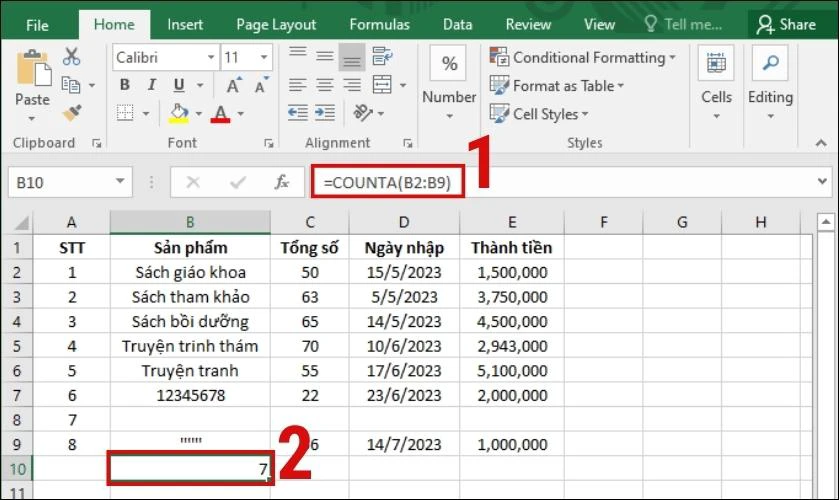Click the Cut scissors icon

71,57
